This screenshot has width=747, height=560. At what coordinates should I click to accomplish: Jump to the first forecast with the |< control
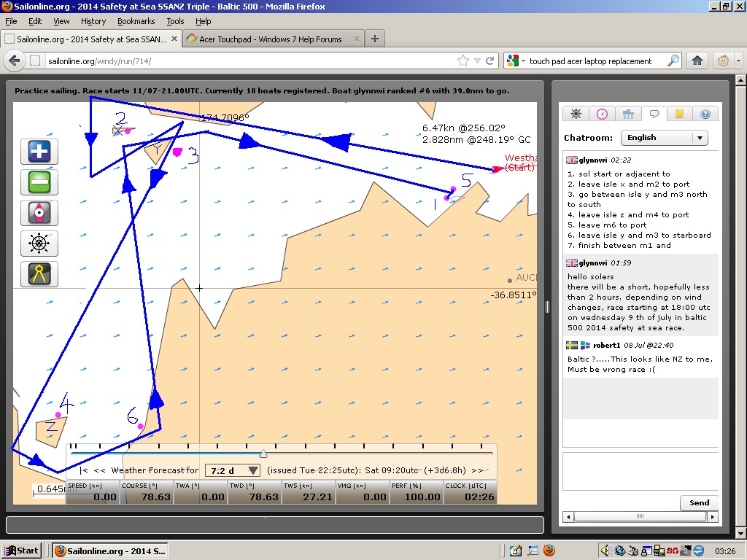coord(84,470)
